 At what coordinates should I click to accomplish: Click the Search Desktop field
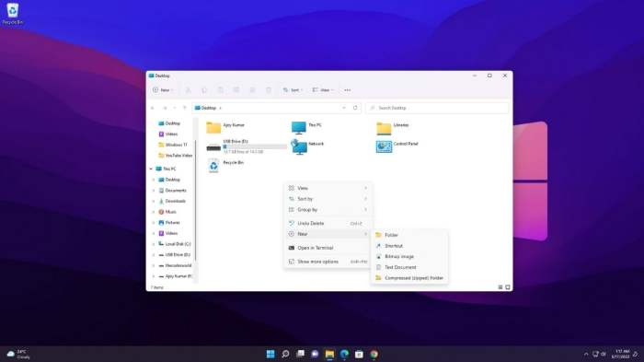pos(437,108)
